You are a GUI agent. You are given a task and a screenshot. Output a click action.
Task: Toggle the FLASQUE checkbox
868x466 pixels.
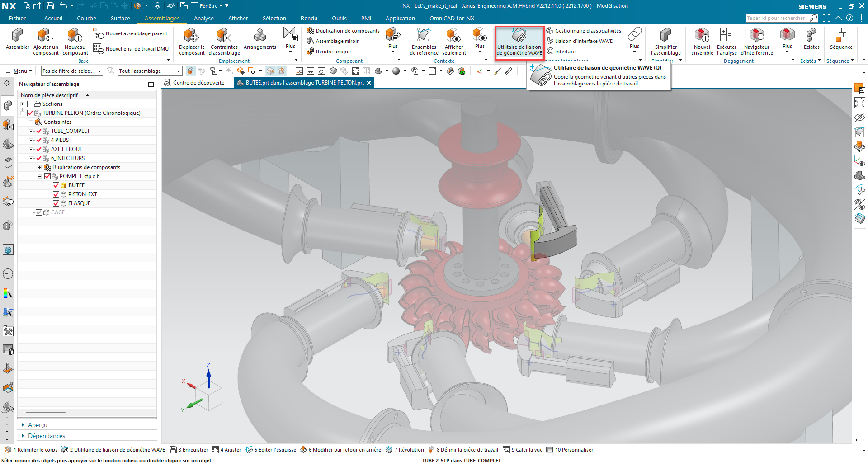(56, 203)
